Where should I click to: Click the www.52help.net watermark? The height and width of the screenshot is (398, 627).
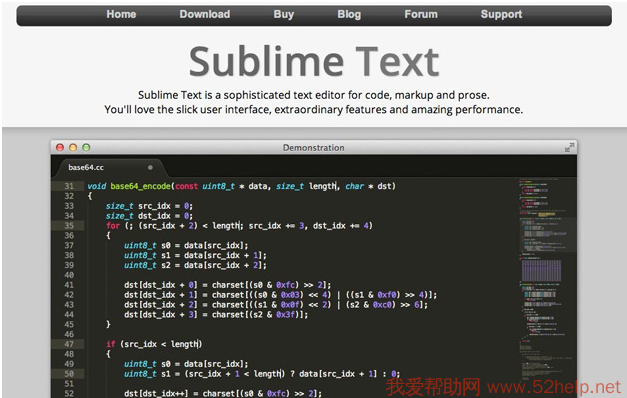(553, 387)
